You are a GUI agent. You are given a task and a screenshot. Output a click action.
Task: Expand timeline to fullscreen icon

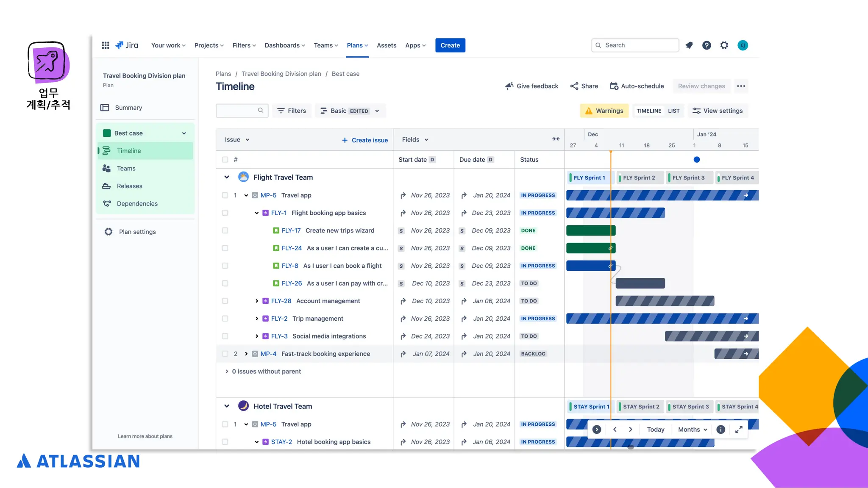[739, 430]
